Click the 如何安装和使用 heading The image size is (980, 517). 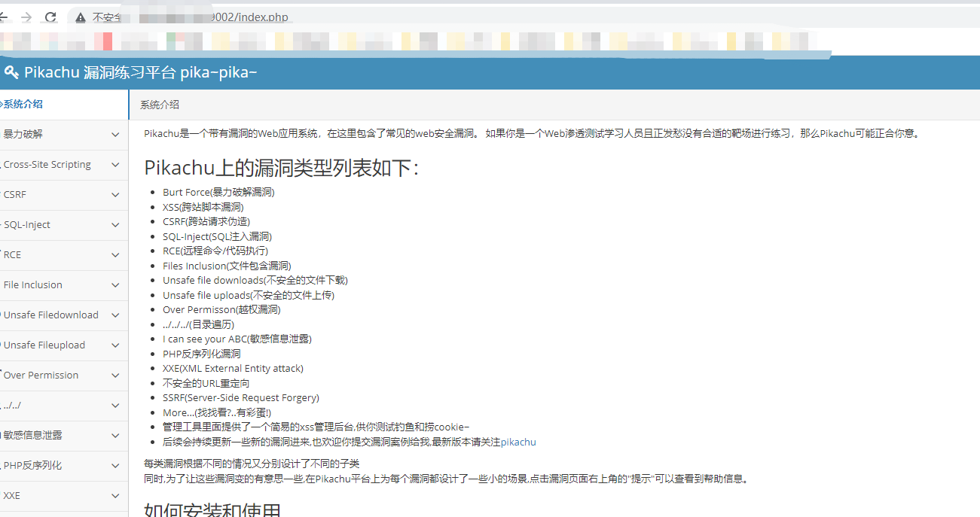[x=212, y=509]
